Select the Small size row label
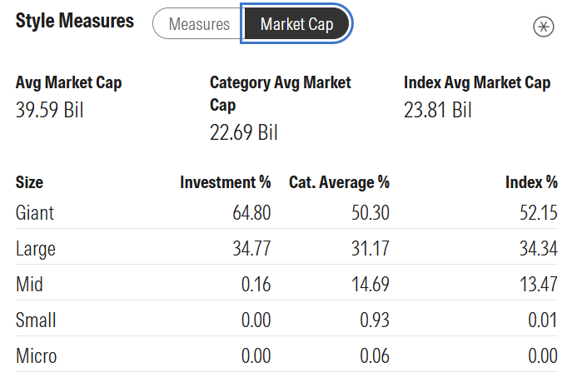 pyautogui.click(x=36, y=320)
